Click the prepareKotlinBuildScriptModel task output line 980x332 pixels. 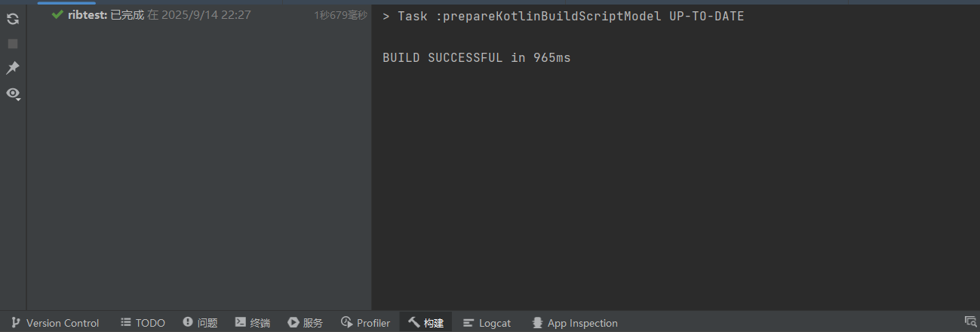coord(563,17)
